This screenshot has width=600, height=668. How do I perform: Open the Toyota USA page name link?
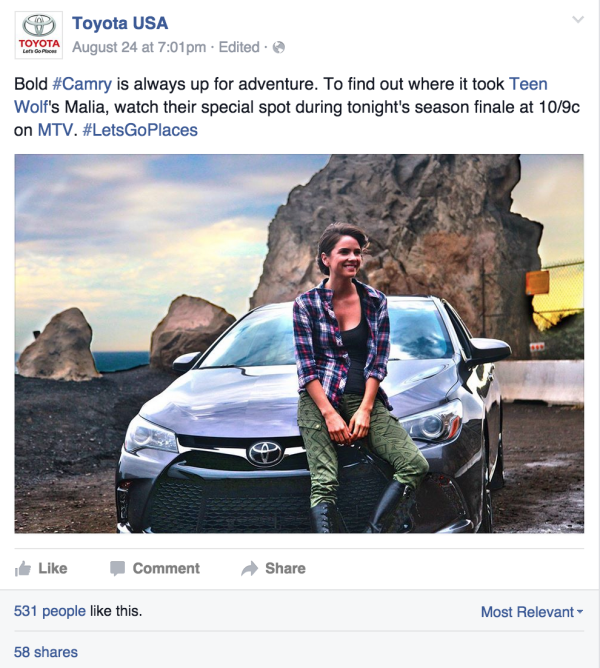[x=120, y=23]
